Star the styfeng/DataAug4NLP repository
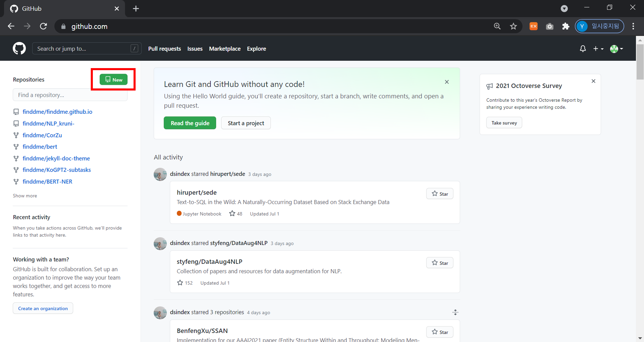 440,263
